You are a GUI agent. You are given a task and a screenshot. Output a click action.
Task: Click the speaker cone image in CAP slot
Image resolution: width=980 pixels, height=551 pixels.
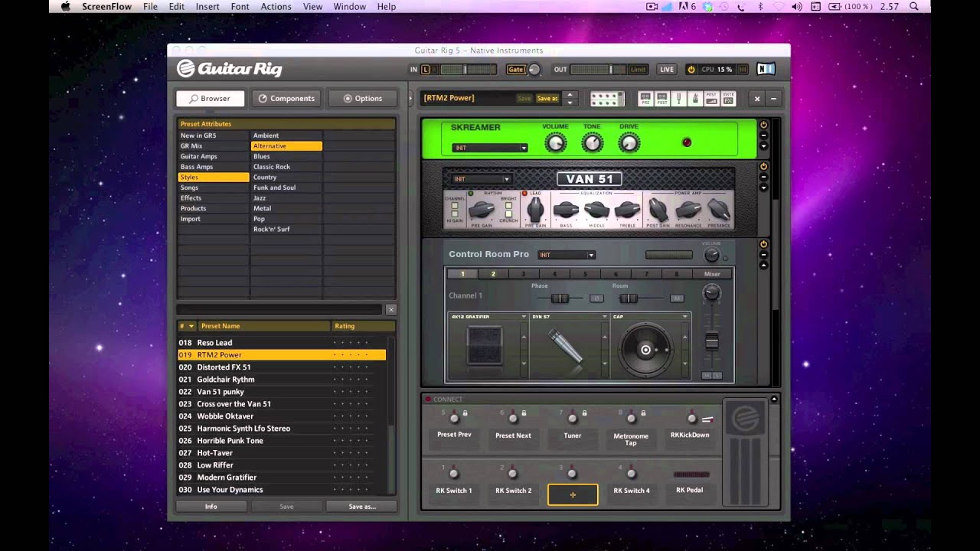click(645, 350)
